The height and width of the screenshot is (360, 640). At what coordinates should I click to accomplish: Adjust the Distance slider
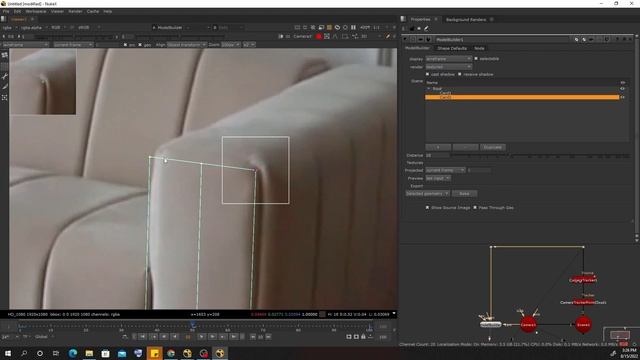click(x=540, y=156)
